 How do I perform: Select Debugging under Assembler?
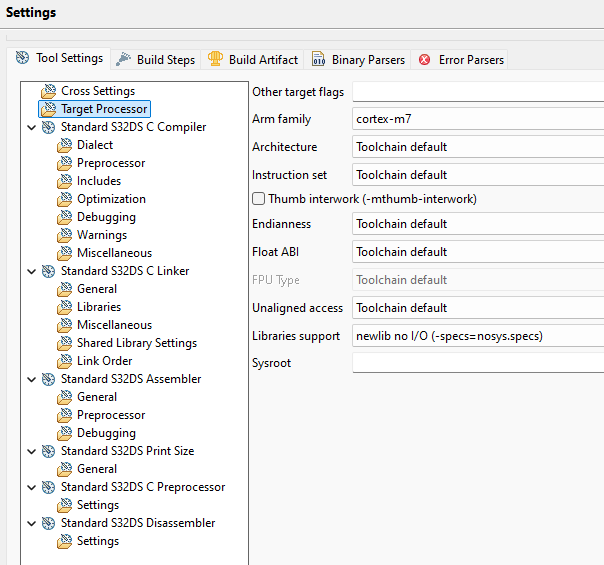(x=106, y=433)
